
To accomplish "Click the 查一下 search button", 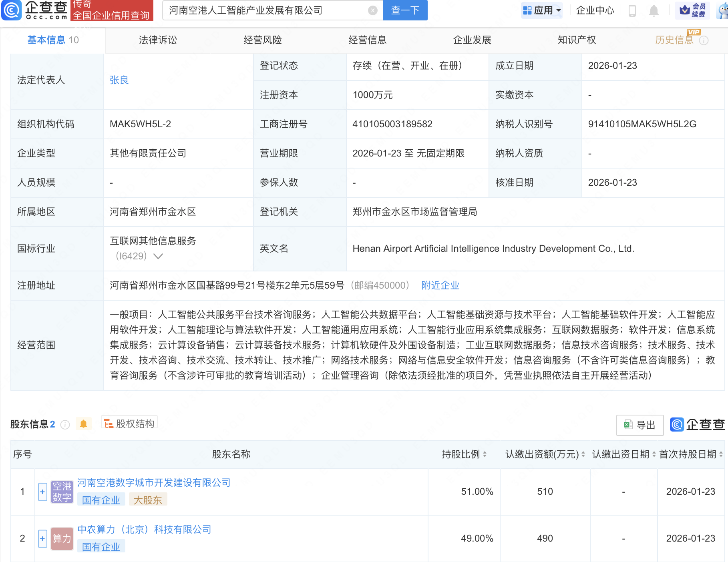I will 405,10.
